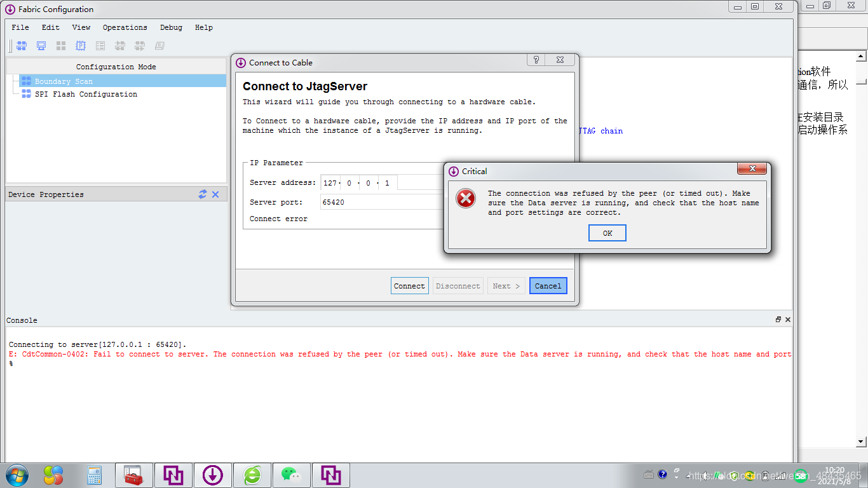The width and height of the screenshot is (868, 488).
Task: Click the first purple interlocked-squares taskbar icon
Action: coord(173,475)
